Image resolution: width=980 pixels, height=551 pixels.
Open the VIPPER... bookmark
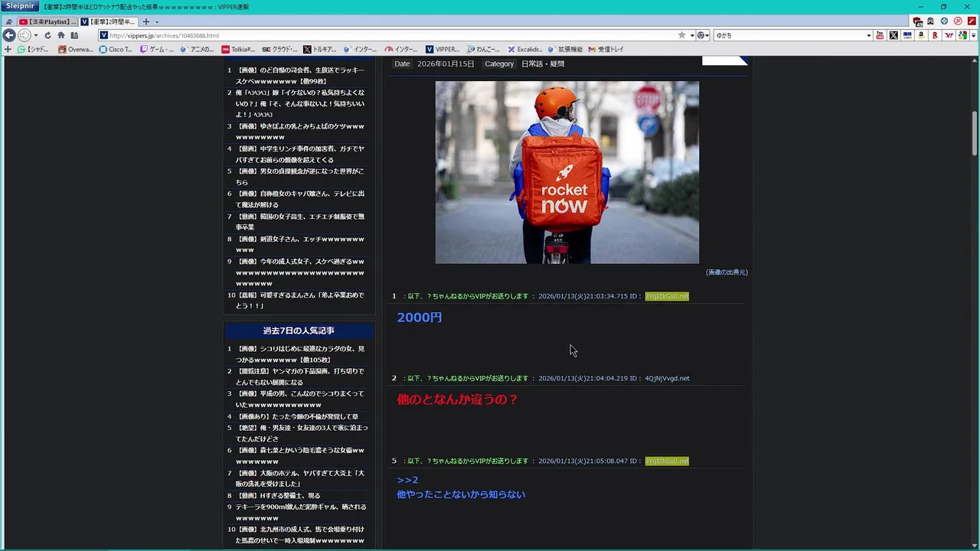coord(443,49)
